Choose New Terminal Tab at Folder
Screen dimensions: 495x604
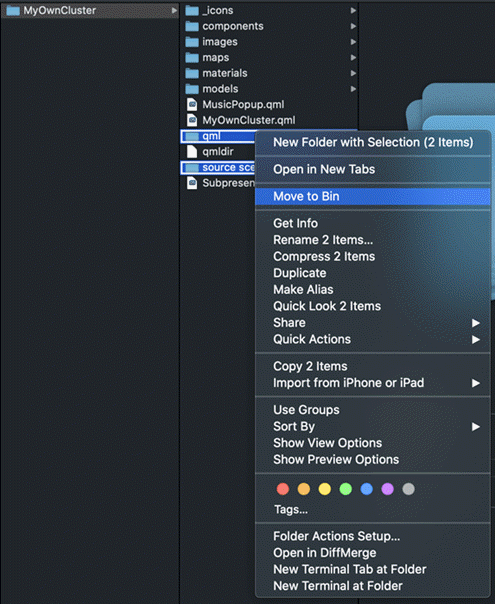pos(373,569)
